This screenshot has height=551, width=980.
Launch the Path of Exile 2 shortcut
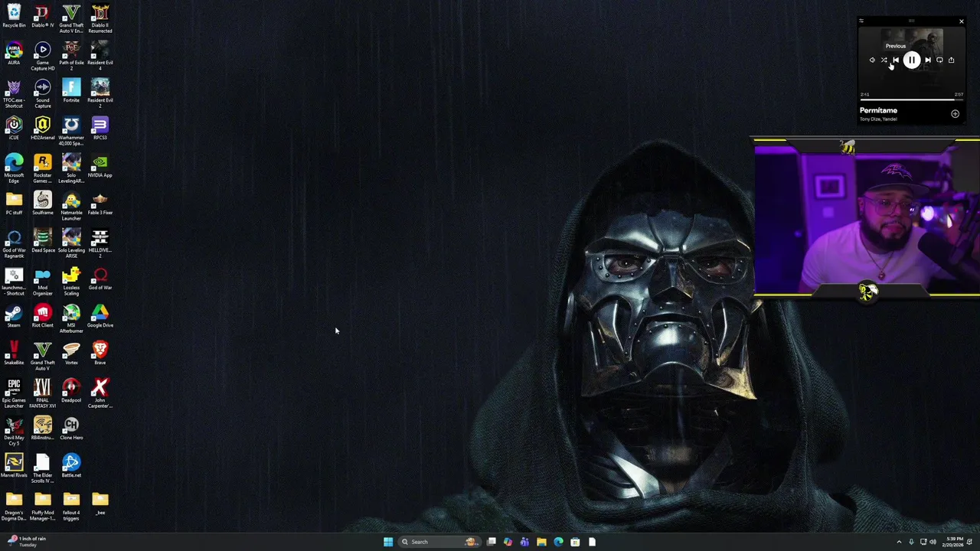(x=71, y=57)
